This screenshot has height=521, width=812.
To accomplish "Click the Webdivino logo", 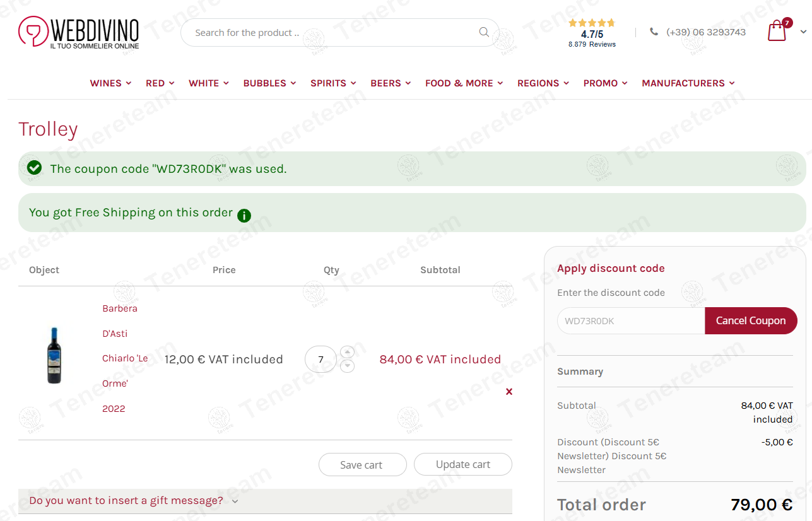I will click(79, 32).
